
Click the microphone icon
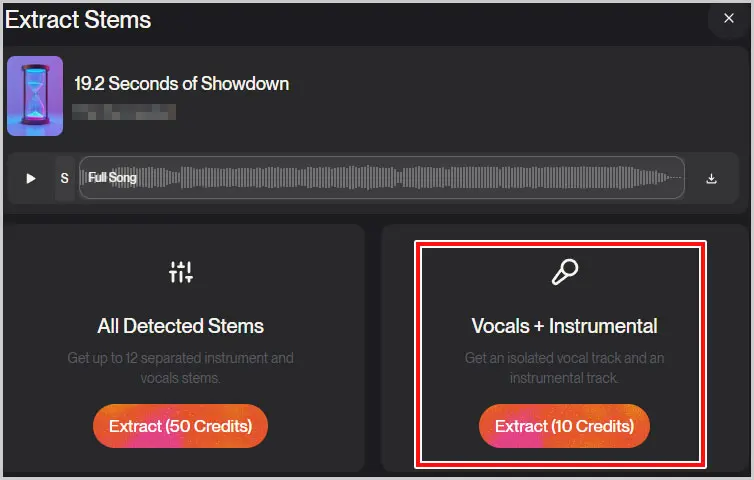point(565,272)
